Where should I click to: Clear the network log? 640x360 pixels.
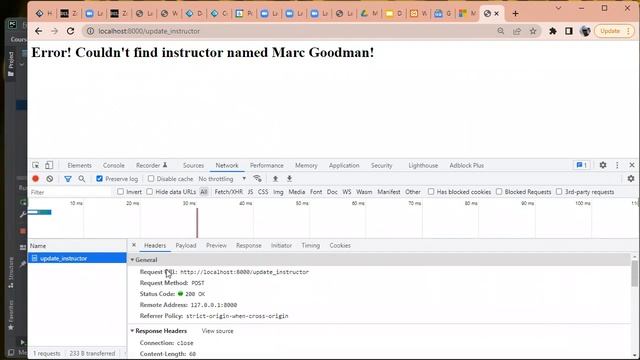(49, 179)
